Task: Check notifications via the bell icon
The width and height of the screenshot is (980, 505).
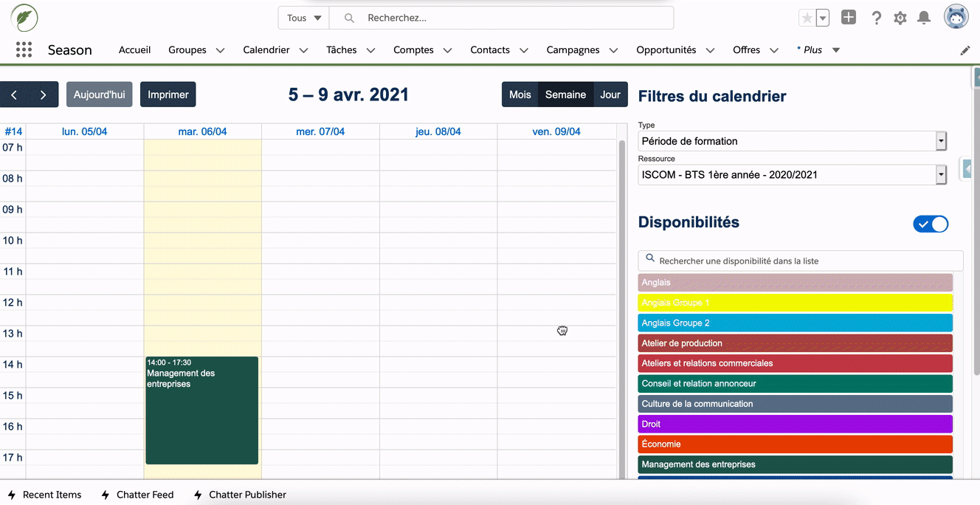Action: [923, 17]
